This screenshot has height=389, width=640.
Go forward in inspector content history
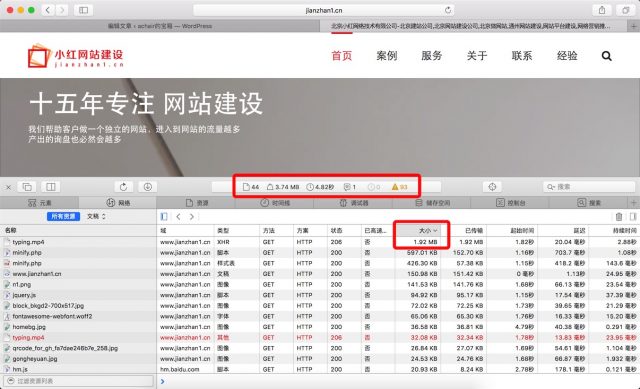tap(192, 217)
